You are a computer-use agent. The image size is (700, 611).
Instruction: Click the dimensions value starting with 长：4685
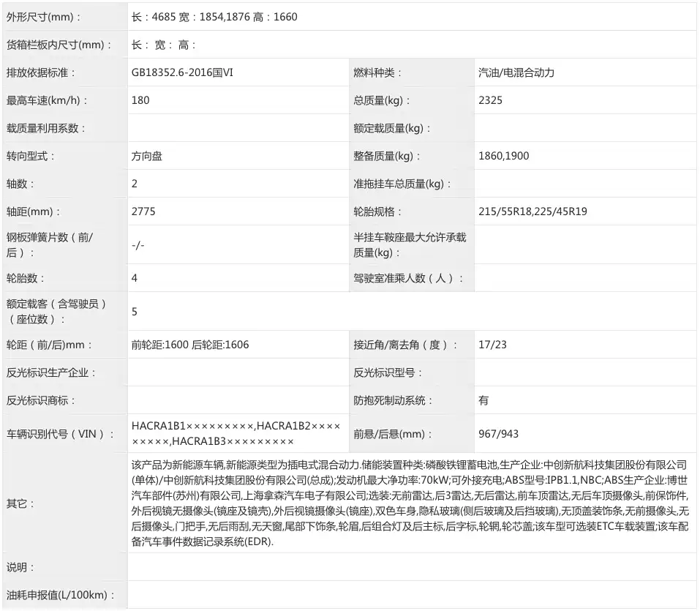pyautogui.click(x=214, y=17)
